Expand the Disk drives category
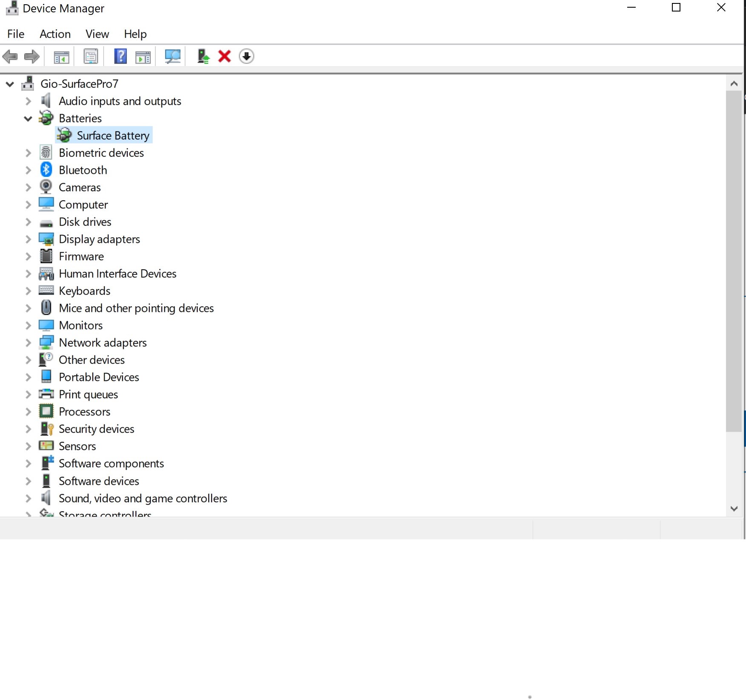The height and width of the screenshot is (700, 746). 28,222
